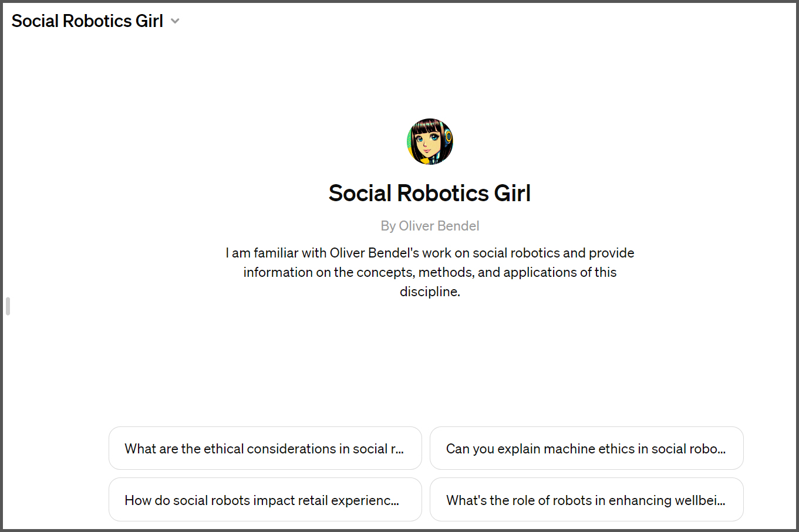
Task: Open the chevron next to the top-left title
Action: click(x=175, y=21)
